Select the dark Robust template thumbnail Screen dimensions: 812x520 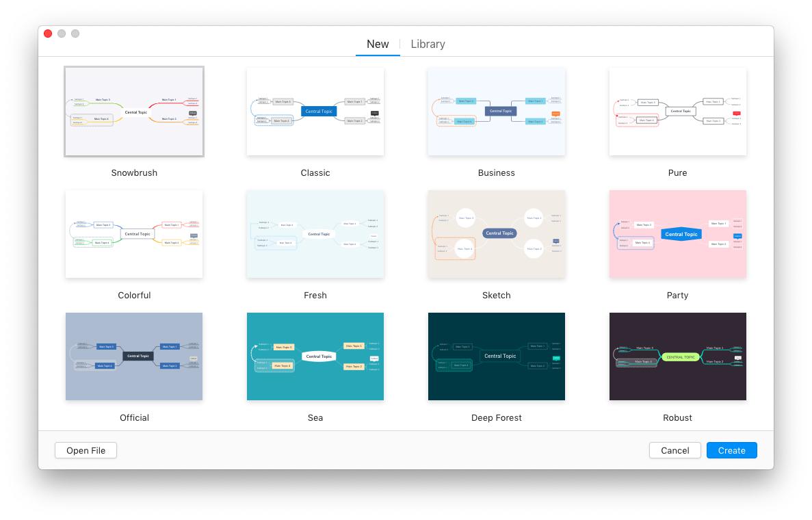pos(678,356)
